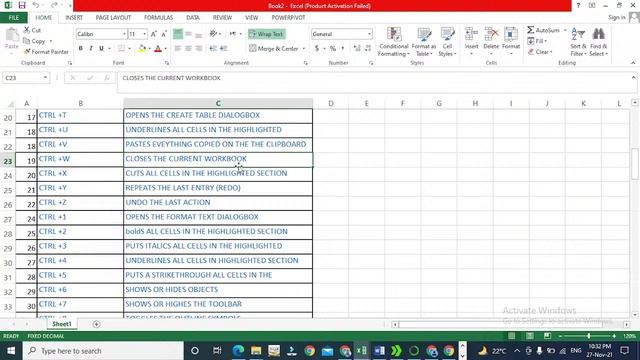Open Conditional Formatting

pyautogui.click(x=393, y=42)
